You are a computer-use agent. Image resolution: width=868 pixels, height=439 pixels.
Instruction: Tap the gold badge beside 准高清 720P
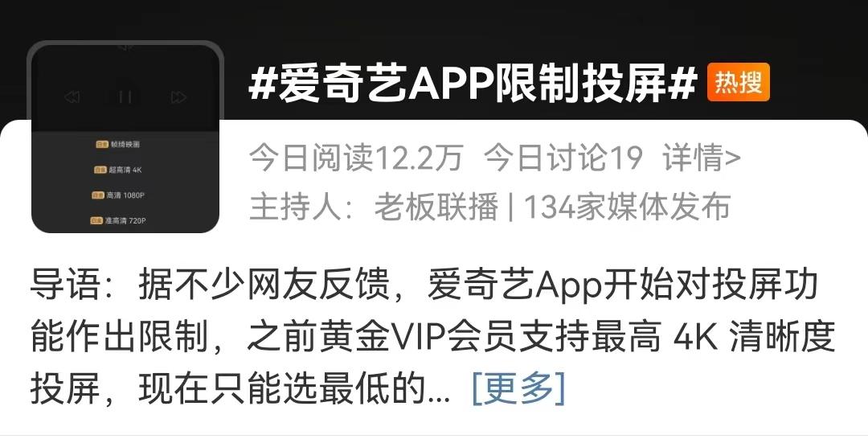click(96, 220)
